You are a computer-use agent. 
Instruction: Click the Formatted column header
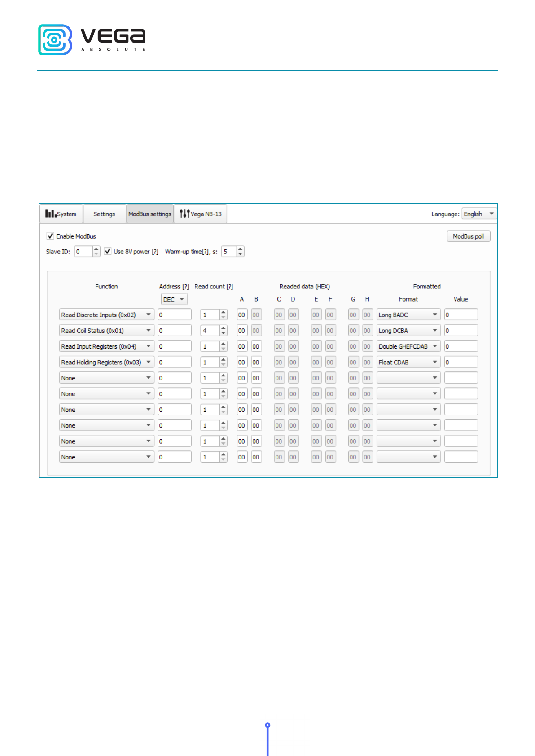pos(427,286)
